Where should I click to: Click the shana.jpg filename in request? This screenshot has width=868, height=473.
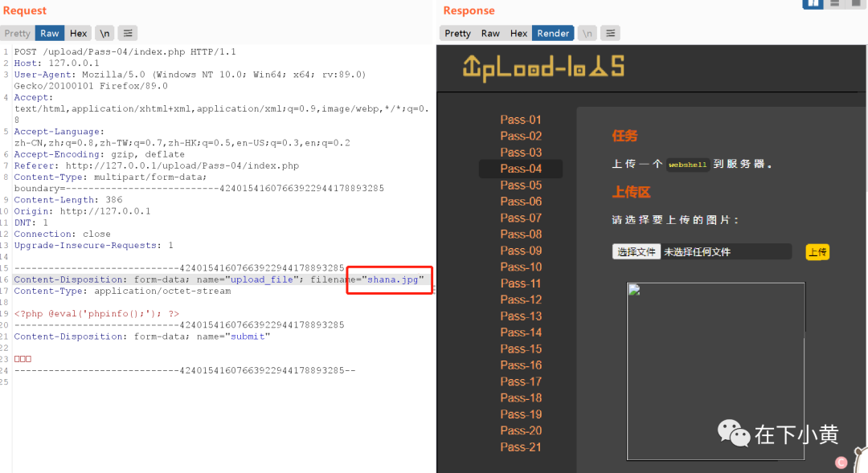point(393,279)
